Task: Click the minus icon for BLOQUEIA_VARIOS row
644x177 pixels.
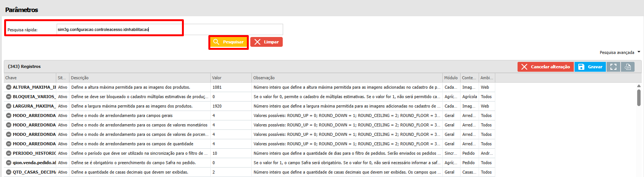Action: [9, 97]
